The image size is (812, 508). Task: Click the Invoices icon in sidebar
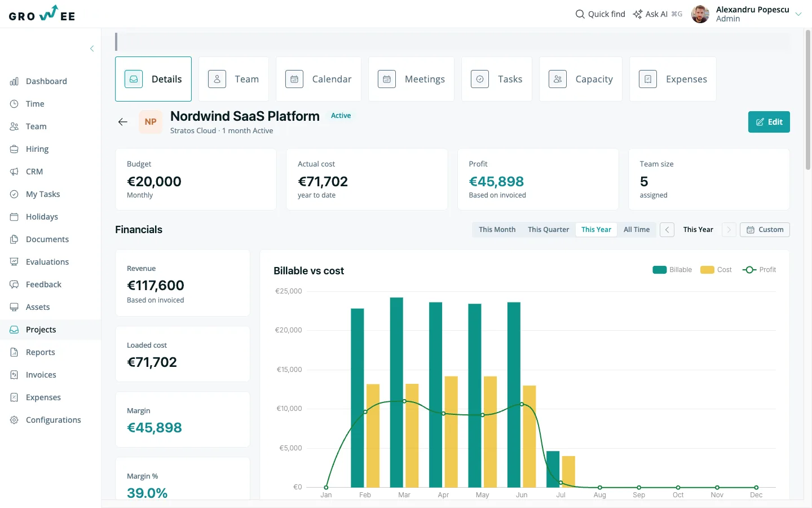14,375
